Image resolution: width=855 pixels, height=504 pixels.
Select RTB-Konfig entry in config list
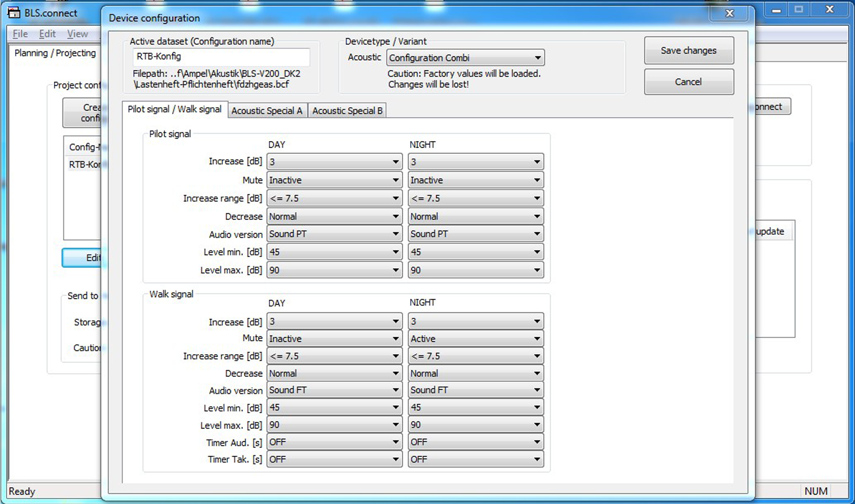point(84,165)
